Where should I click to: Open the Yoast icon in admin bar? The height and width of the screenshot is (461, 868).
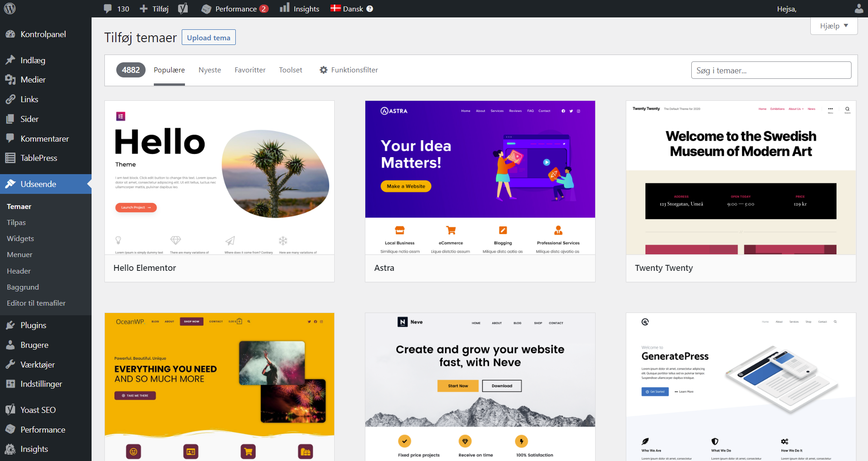183,9
